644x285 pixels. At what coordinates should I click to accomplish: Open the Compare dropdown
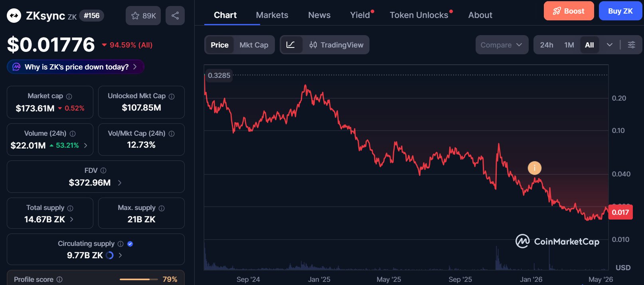502,45
